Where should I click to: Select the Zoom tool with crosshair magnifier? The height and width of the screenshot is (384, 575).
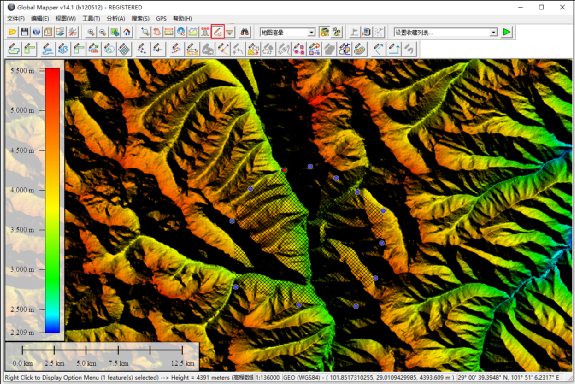pos(145,32)
